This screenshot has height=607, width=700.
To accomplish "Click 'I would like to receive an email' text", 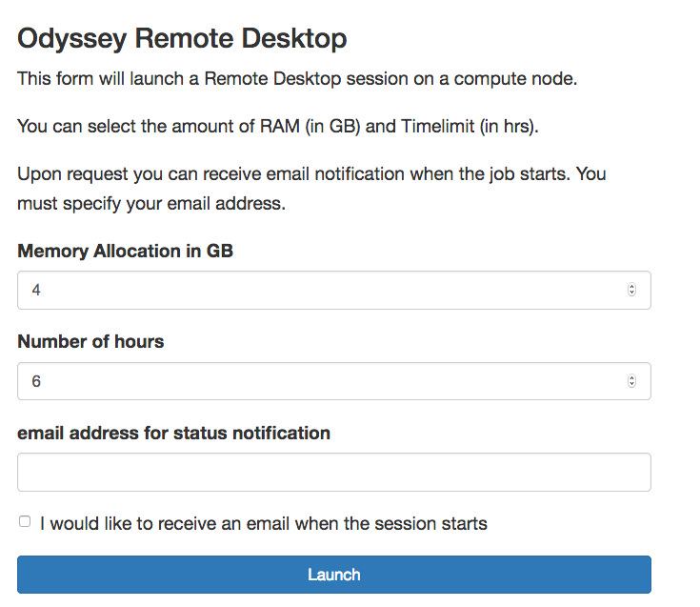I will click(264, 523).
